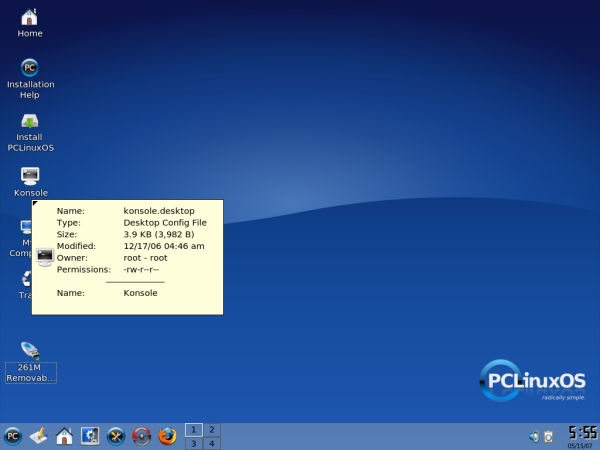Viewport: 600px width, 450px height.
Task: Switch to virtual desktop 3
Action: (194, 443)
